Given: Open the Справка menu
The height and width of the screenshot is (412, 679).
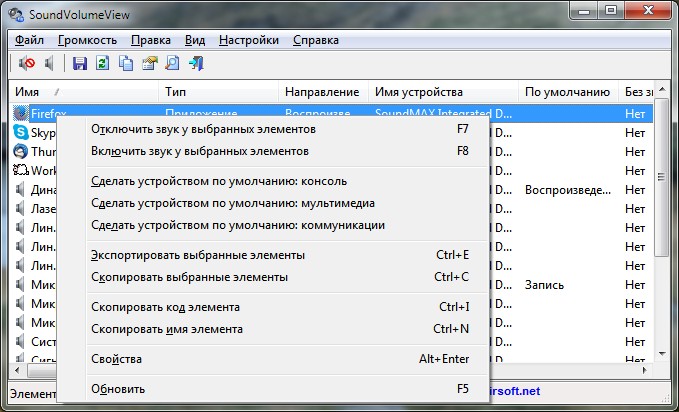Looking at the screenshot, I should [316, 40].
